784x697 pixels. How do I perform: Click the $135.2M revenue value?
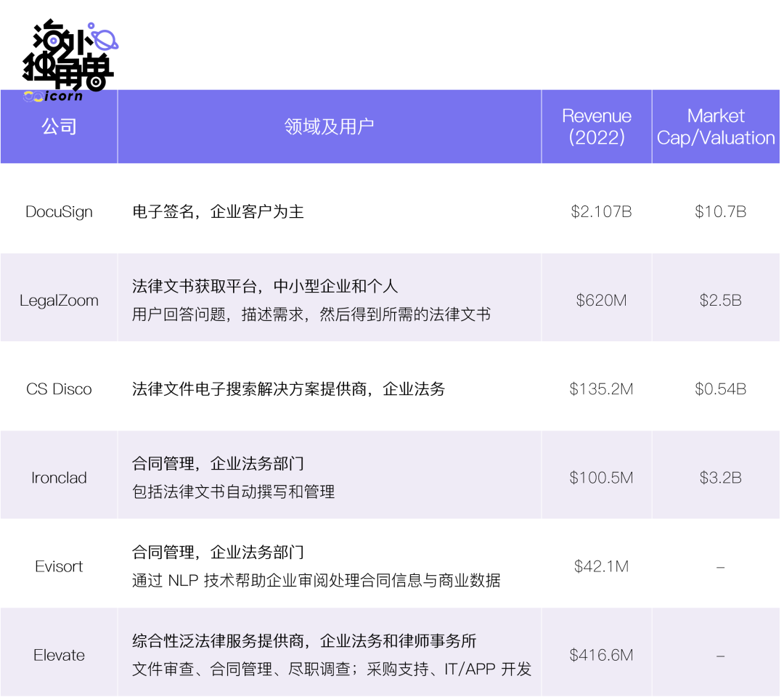(601, 389)
